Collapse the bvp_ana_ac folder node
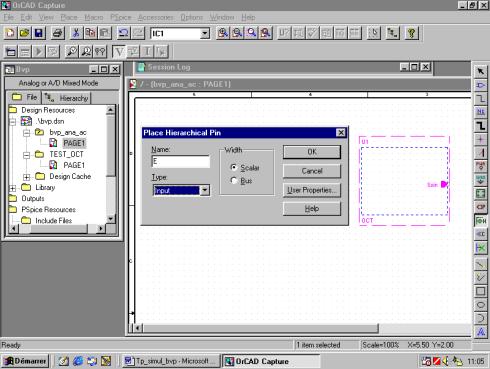 click(27, 133)
